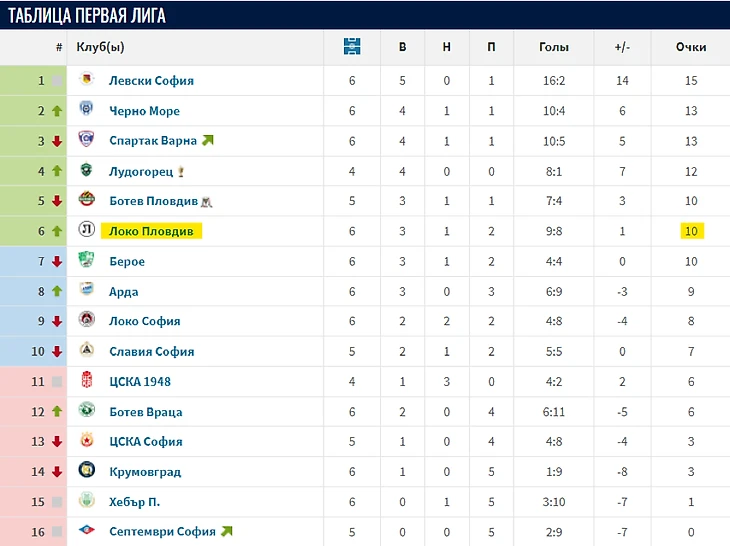This screenshot has height=546, width=730.
Task: Click the Клуб(ы) column header
Action: coord(101,47)
